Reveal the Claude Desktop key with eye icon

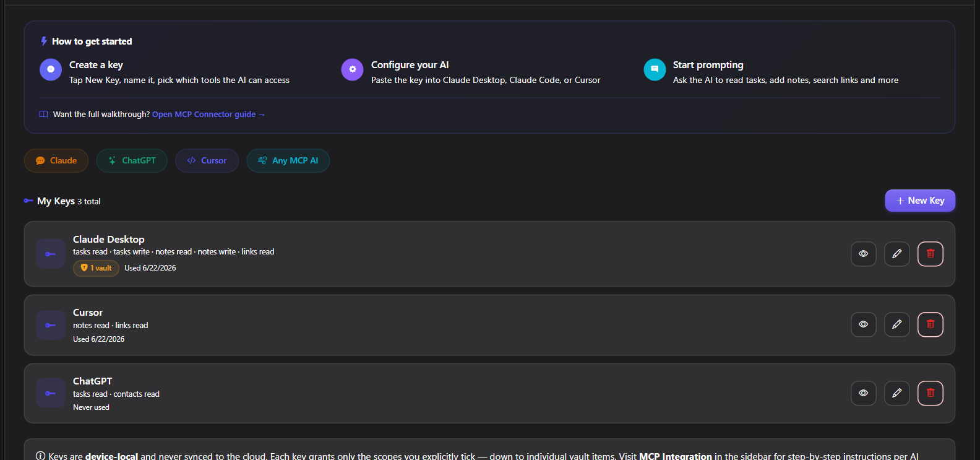(863, 254)
